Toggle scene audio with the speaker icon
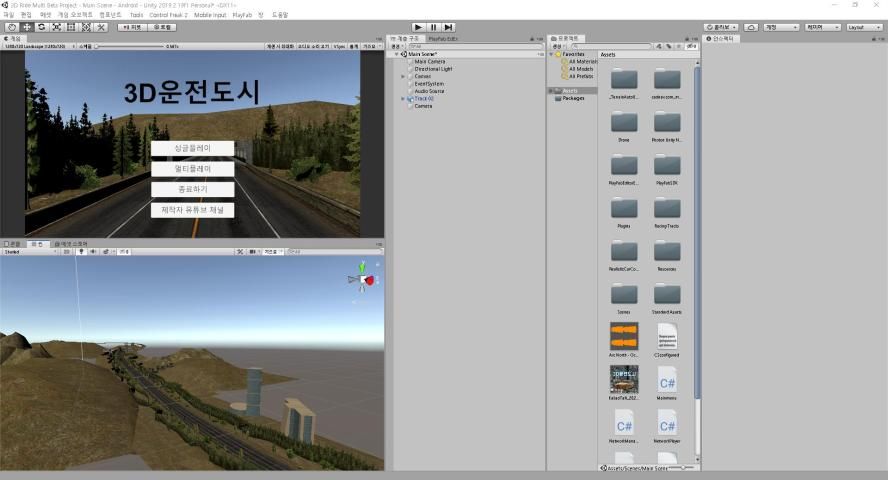The width and height of the screenshot is (888, 480). [x=93, y=252]
